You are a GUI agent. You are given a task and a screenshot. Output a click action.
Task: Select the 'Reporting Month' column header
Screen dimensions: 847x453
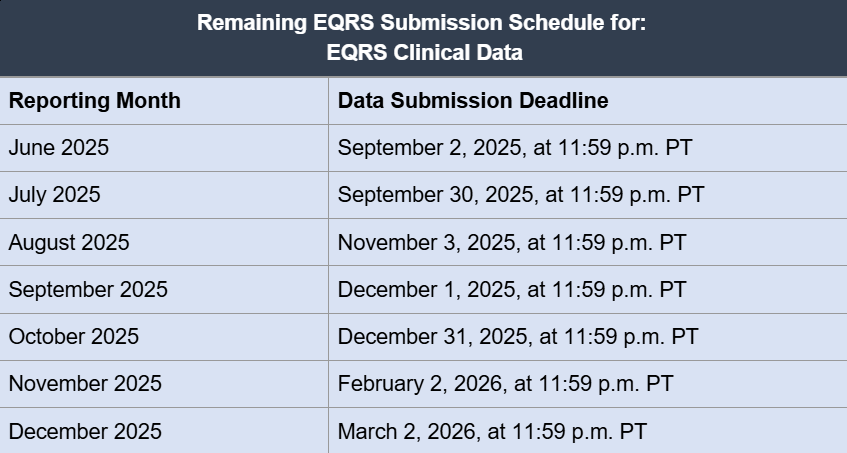95,101
